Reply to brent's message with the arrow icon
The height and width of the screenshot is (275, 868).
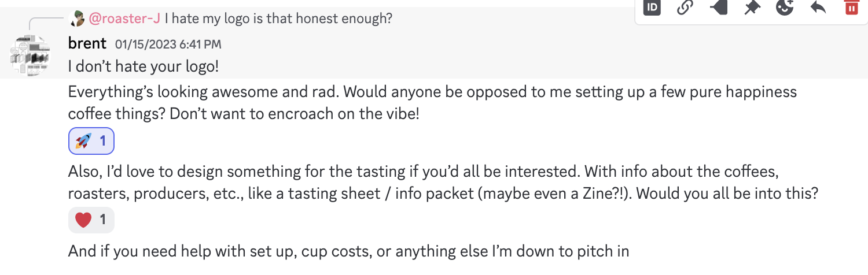(x=818, y=8)
